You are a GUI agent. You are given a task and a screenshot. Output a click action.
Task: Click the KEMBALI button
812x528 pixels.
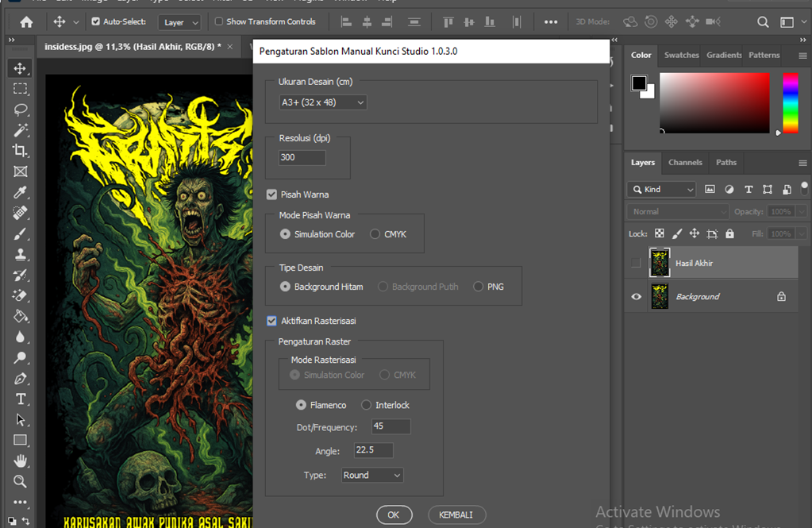coord(456,515)
